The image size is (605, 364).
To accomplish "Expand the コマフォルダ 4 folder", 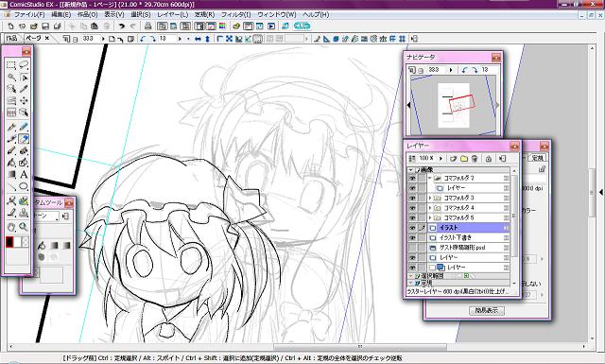I will pyautogui.click(x=430, y=208).
